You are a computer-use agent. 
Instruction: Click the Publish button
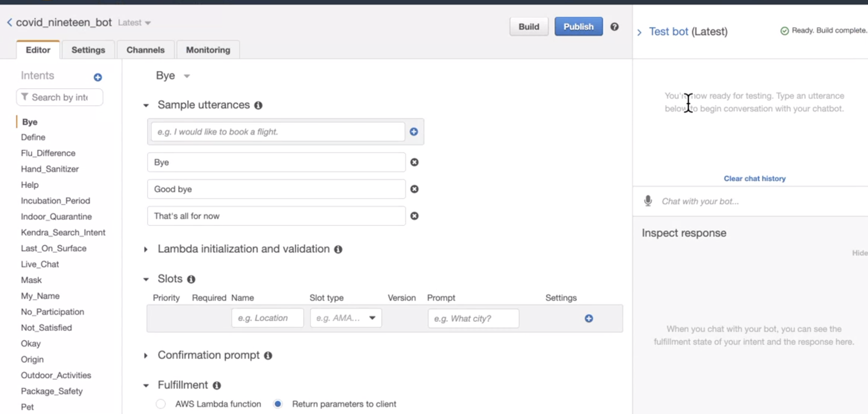(578, 26)
